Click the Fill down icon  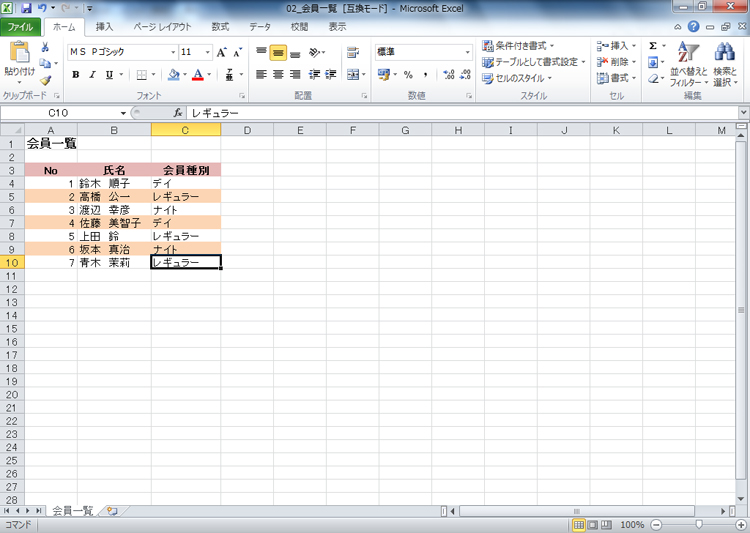point(653,62)
